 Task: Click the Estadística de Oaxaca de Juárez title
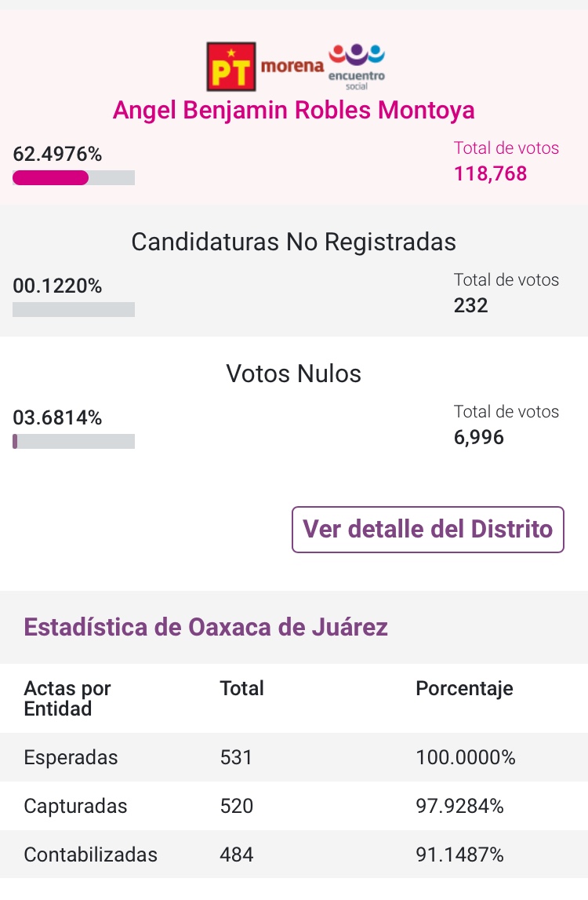pyautogui.click(x=206, y=628)
